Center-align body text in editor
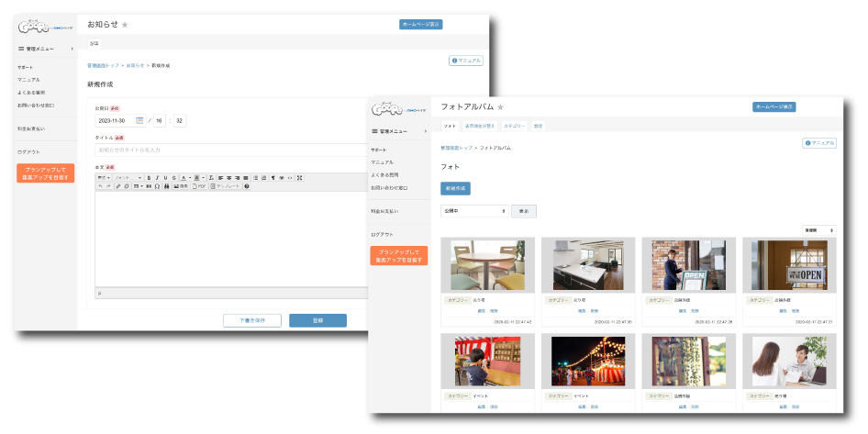 click(228, 178)
